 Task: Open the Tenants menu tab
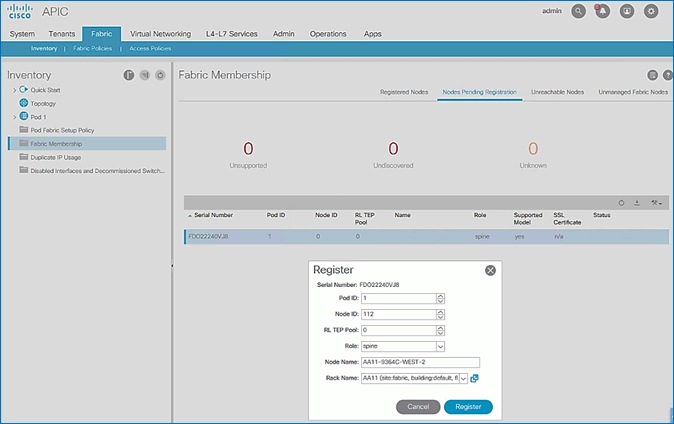coord(59,33)
